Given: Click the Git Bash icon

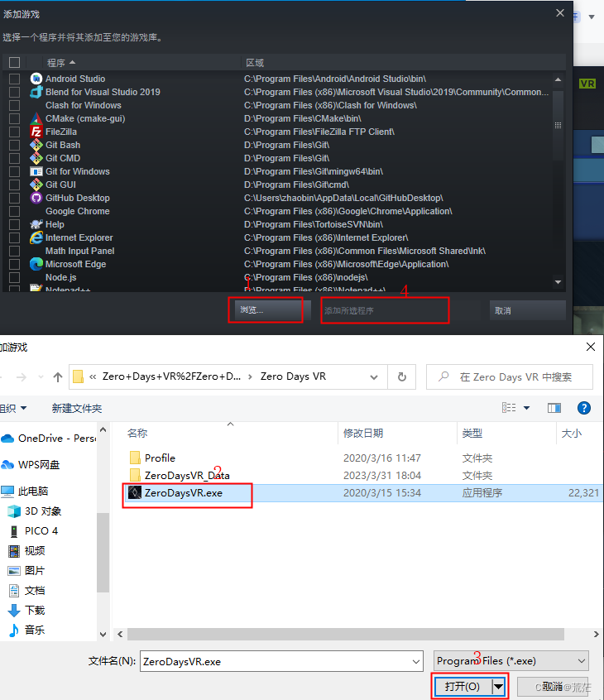Looking at the screenshot, I should click(36, 145).
